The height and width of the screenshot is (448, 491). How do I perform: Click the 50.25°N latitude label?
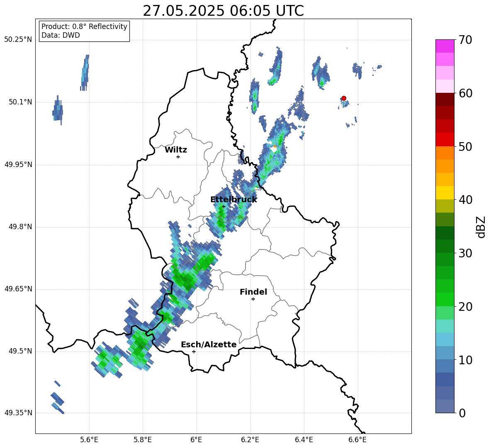(18, 40)
